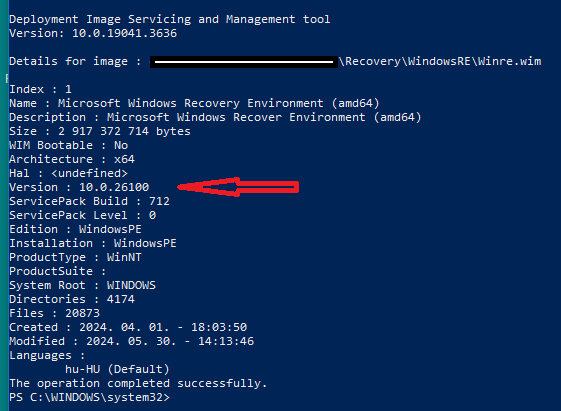This screenshot has height=411, width=561.
Task: Click the operation completed successfully message
Action: [x=138, y=383]
